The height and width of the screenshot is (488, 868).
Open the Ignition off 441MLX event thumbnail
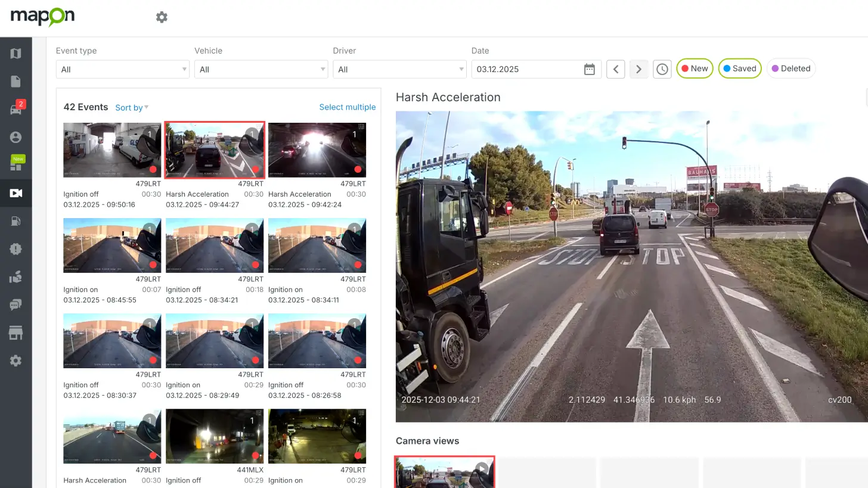215,436
